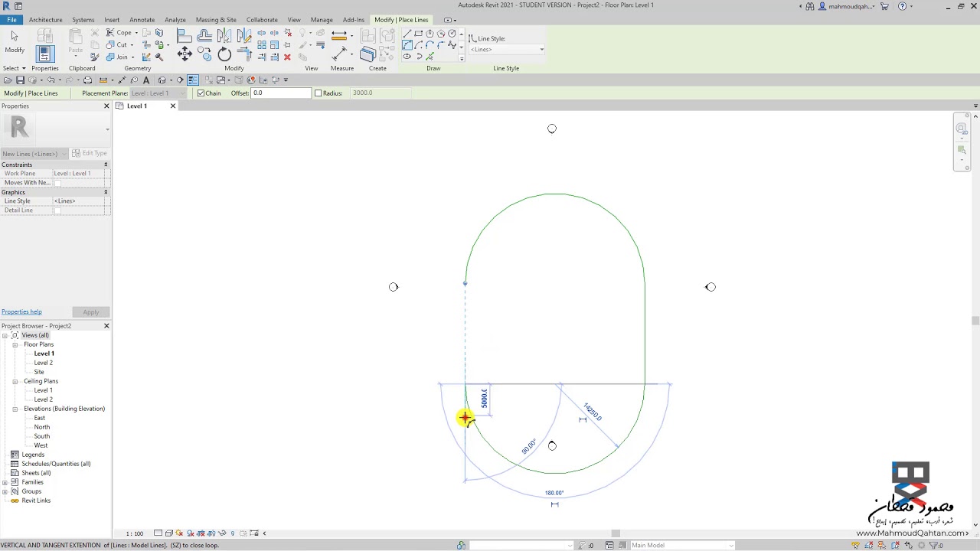Screen dimensions: 980x551
Task: Open the New Lines type selector dropdown
Action: click(x=34, y=154)
